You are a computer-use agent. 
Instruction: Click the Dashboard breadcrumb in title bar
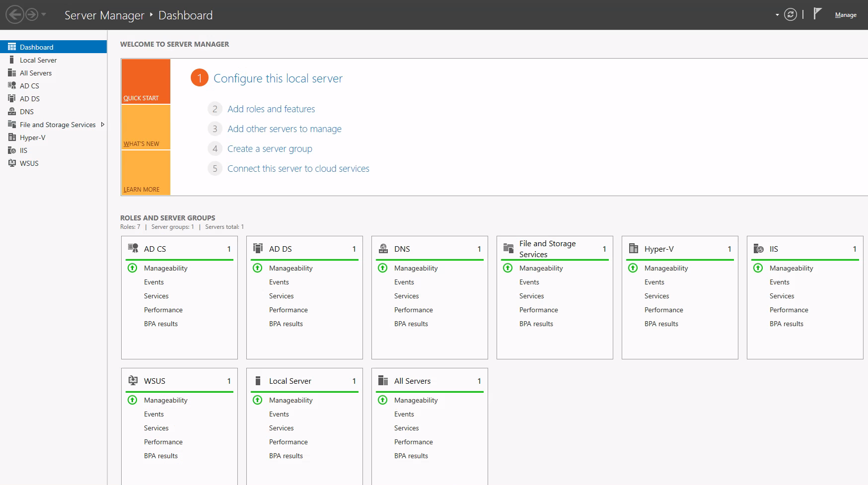185,15
